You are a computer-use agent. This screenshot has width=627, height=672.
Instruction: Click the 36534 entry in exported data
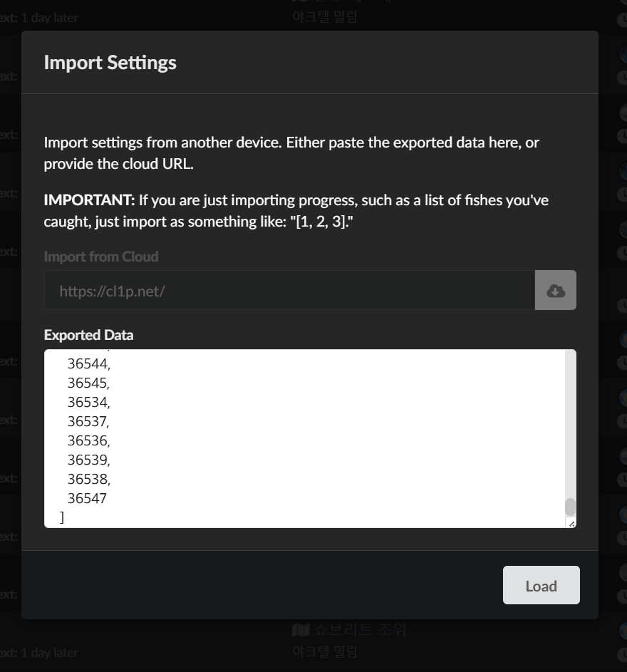pos(89,403)
